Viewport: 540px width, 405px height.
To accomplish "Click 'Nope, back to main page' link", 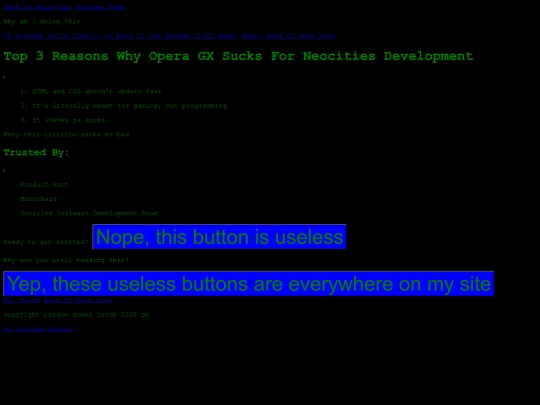I will coord(289,36).
